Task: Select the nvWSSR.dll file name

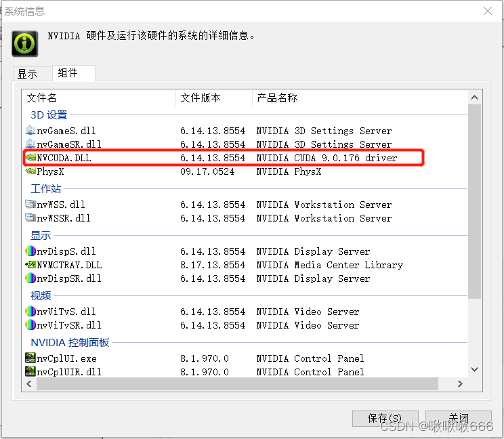Action: pyautogui.click(x=64, y=218)
